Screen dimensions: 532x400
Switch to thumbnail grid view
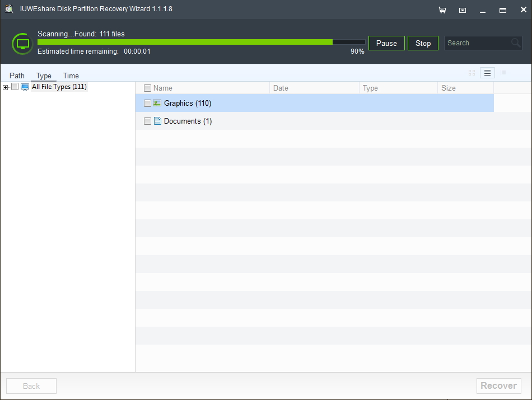coord(472,73)
